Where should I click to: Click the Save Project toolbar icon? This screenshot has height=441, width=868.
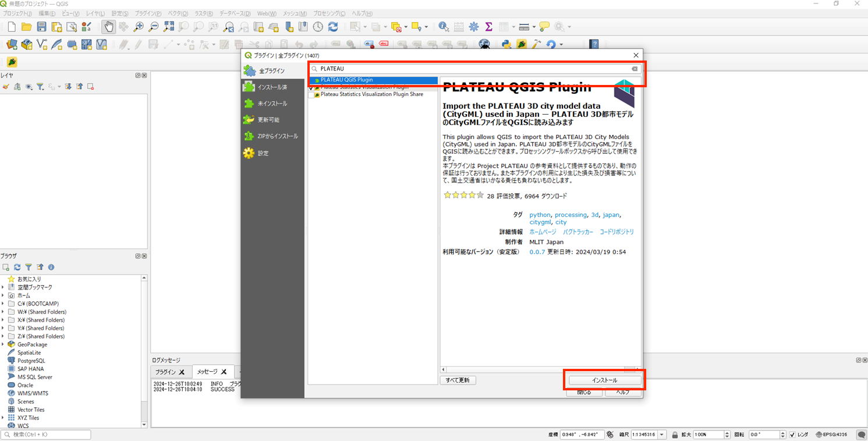click(41, 27)
